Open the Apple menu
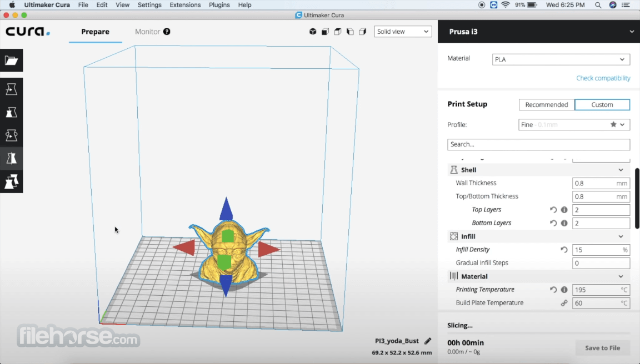 tap(12, 5)
